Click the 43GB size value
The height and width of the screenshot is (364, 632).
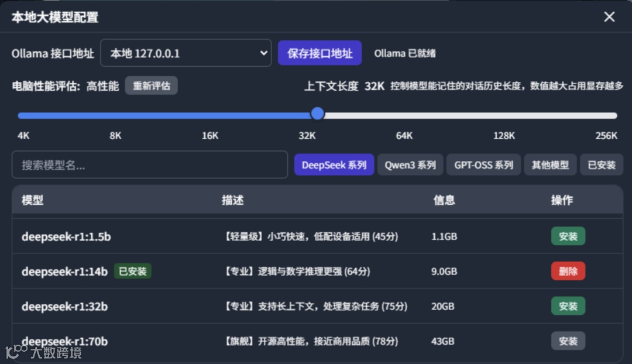coord(442,341)
